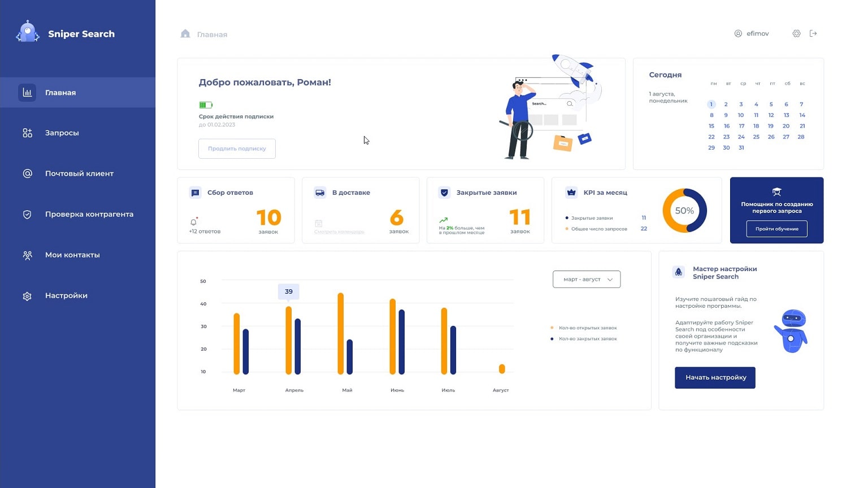The height and width of the screenshot is (488, 868).
Task: Click the logout icon in header
Action: [813, 33]
